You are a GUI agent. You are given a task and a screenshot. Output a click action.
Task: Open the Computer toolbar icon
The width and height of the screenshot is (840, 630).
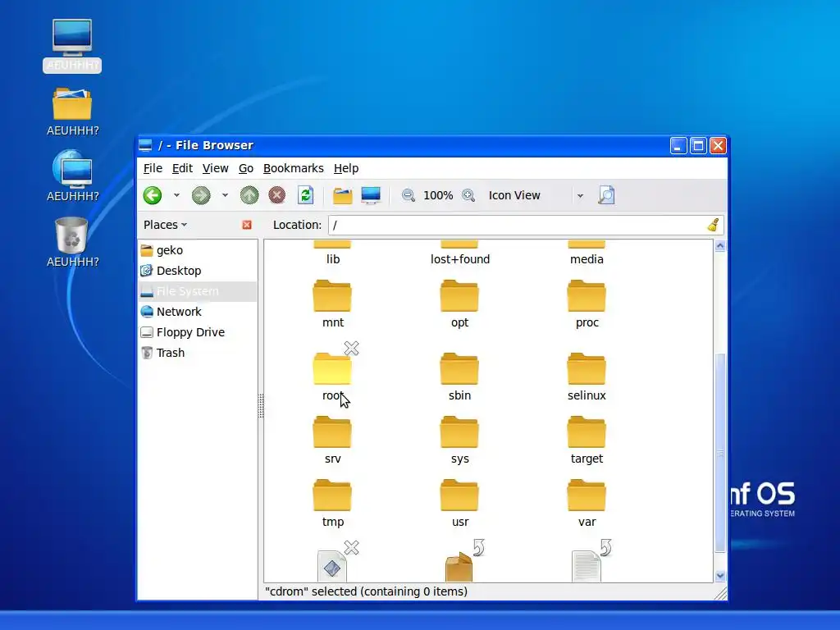(x=371, y=195)
